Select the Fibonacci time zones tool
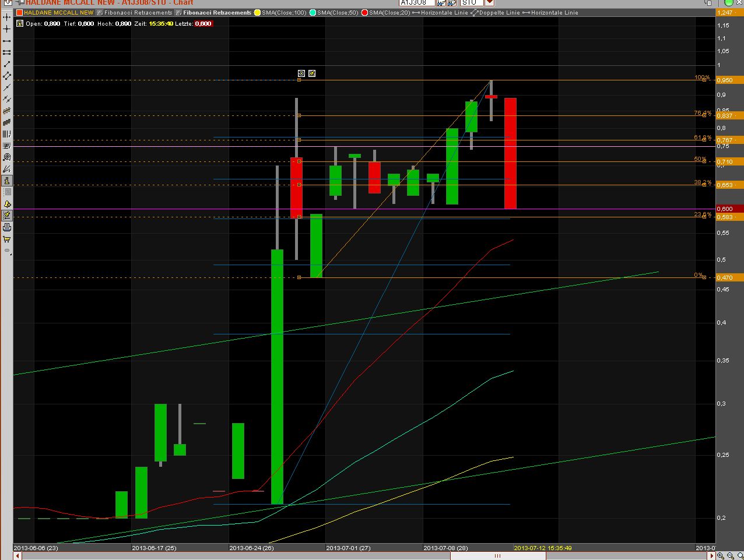The height and width of the screenshot is (560, 744). (x=7, y=134)
